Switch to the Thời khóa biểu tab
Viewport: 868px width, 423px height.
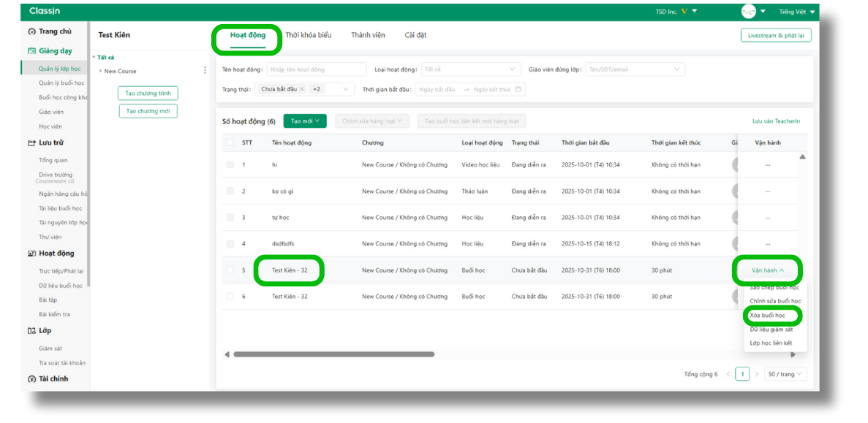[x=308, y=35]
